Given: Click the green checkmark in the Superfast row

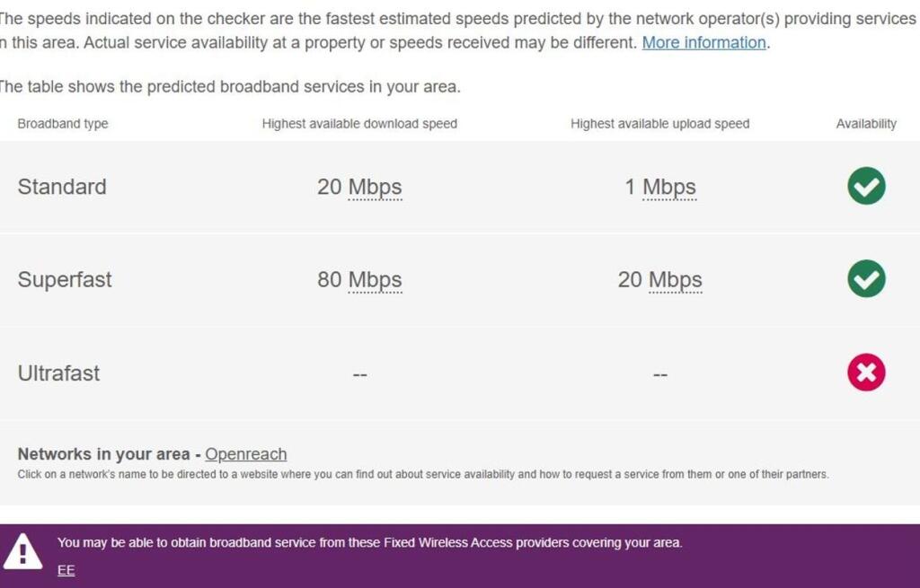Looking at the screenshot, I should tap(866, 279).
